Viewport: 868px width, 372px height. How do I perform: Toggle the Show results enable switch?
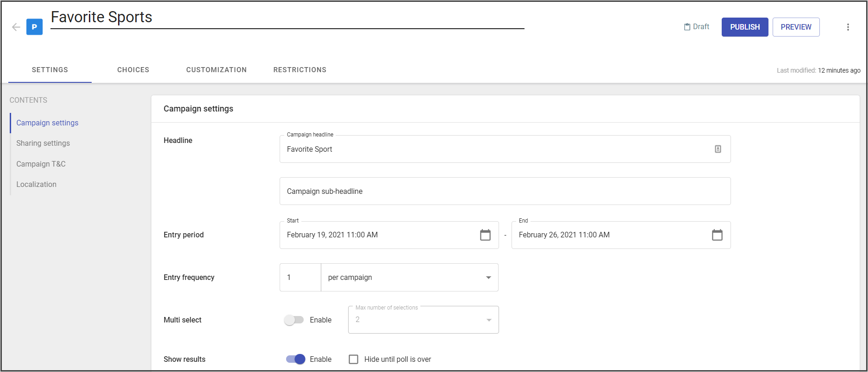click(x=295, y=359)
